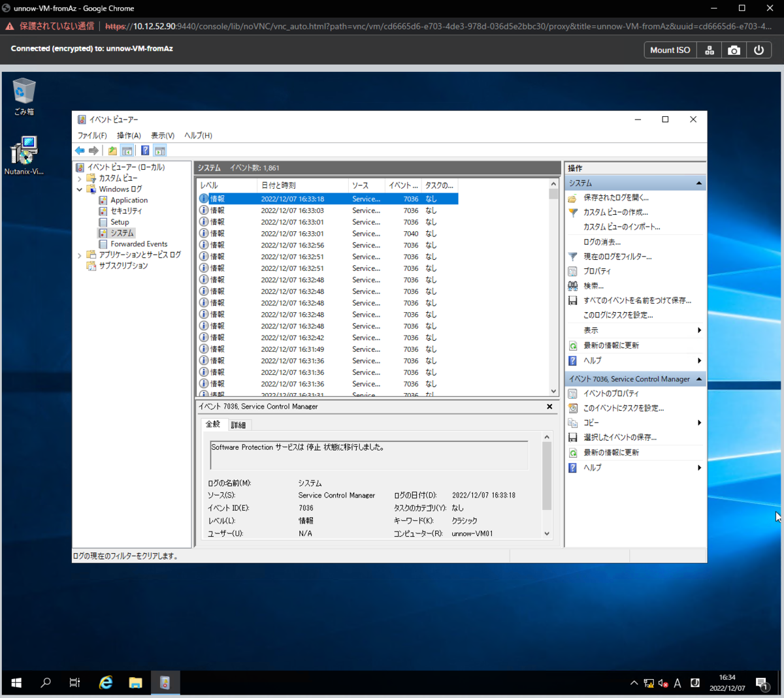Viewport: 784px width, 698px height.
Task: Save selected events (選択したイベントの保存)
Action: click(x=619, y=437)
